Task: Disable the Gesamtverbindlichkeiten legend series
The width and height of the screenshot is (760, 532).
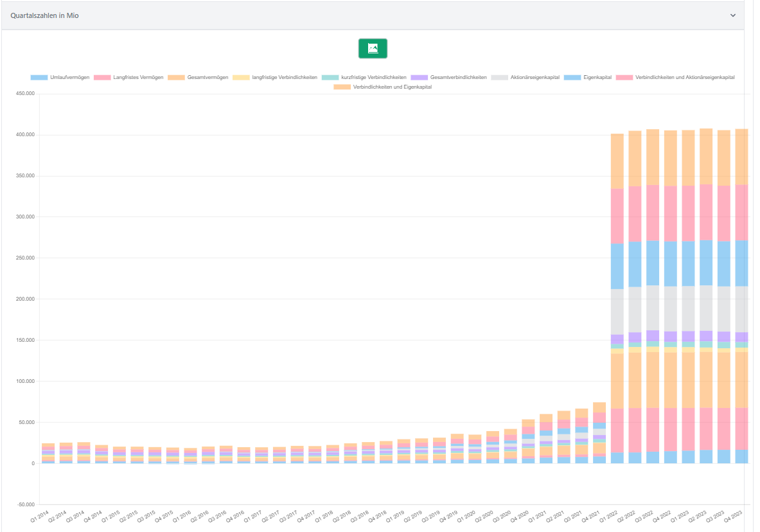Action: point(448,78)
